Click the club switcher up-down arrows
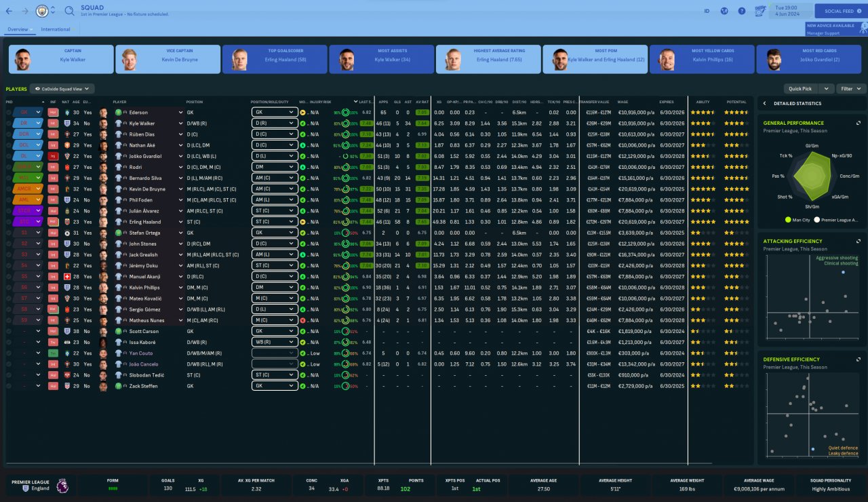The image size is (868, 502). point(53,11)
